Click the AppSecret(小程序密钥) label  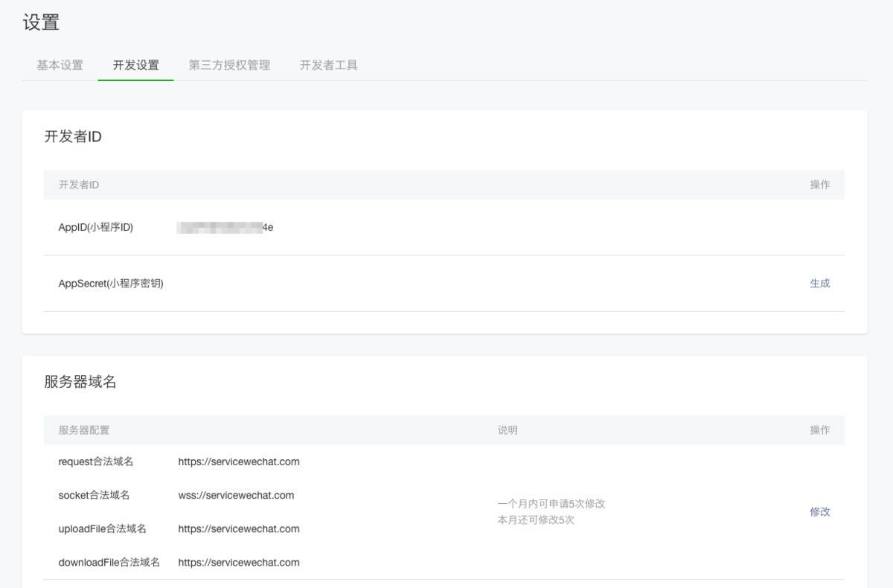(x=112, y=284)
